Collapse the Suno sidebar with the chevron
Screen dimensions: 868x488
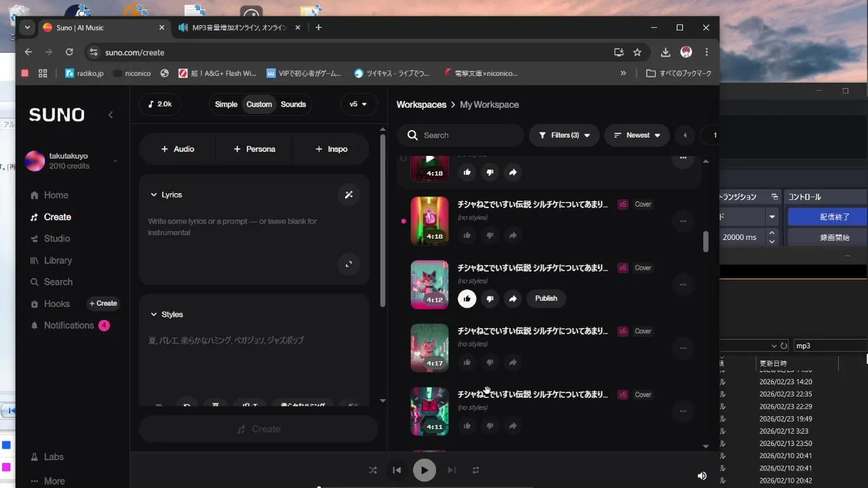click(111, 115)
